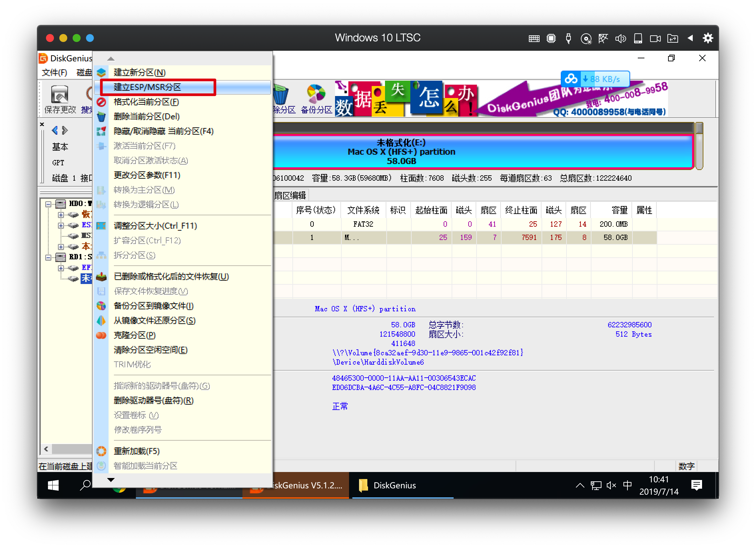Screen dimensions: 756x548
Task: Expand the first partition under HD0
Action: (61, 215)
